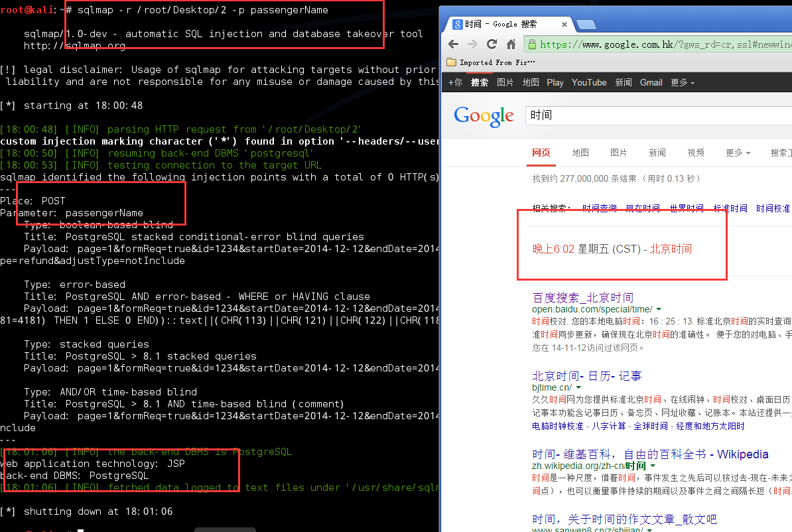Open the 时间- 维基百科 Wikipedia result
The image size is (792, 532).
point(650,454)
